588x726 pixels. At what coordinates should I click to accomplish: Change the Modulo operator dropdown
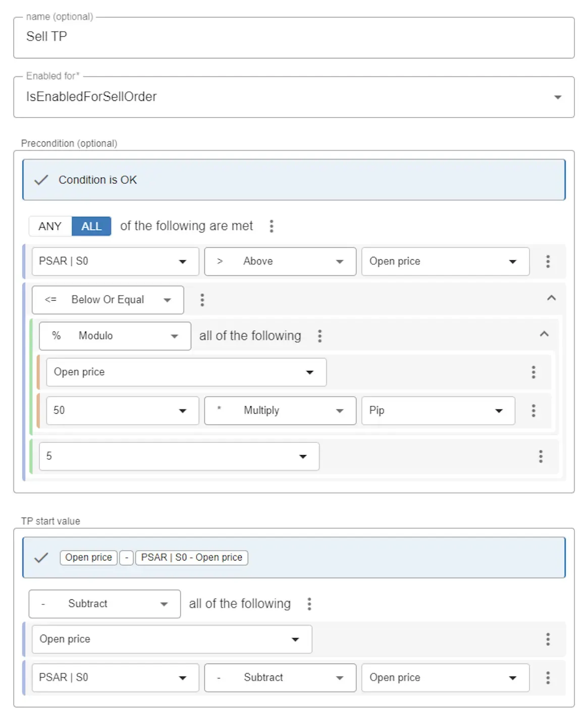tap(115, 336)
